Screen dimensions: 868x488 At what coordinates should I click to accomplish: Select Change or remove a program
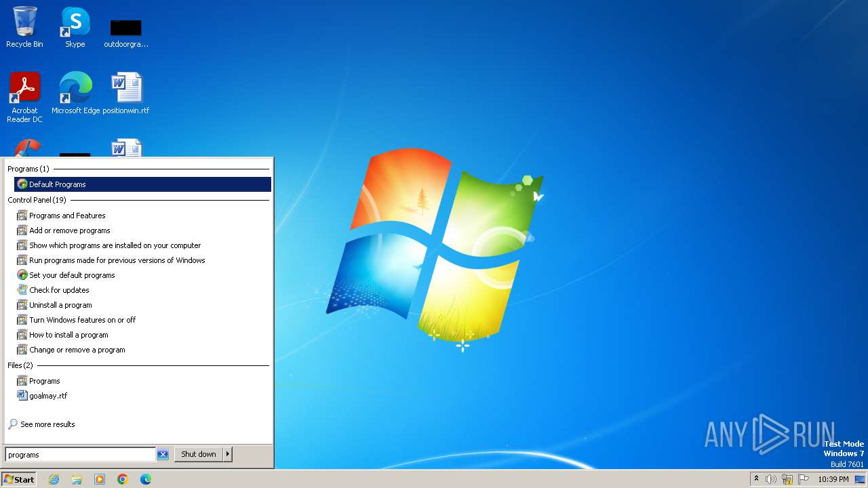pyautogui.click(x=142, y=350)
